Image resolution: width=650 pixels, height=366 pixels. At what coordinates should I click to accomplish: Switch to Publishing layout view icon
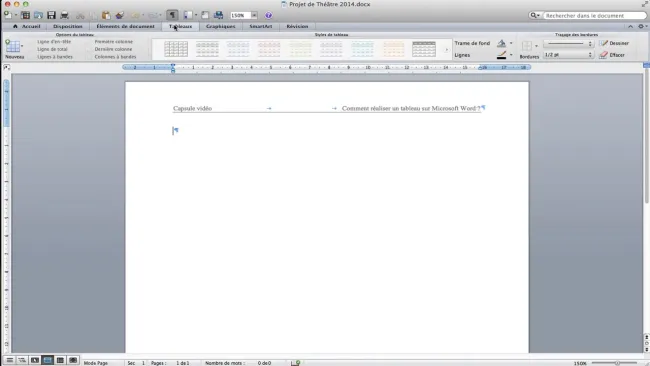tap(35, 360)
